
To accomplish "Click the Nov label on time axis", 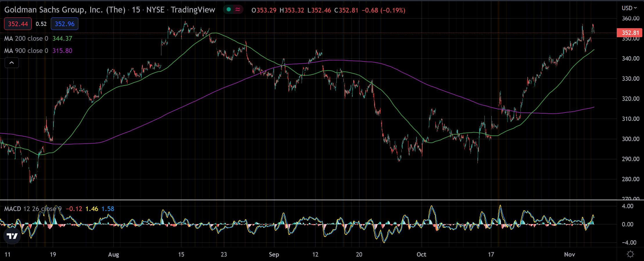I will pos(569,255).
